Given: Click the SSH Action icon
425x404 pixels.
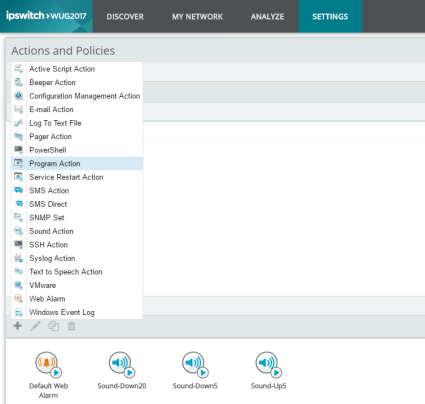Looking at the screenshot, I should [19, 245].
